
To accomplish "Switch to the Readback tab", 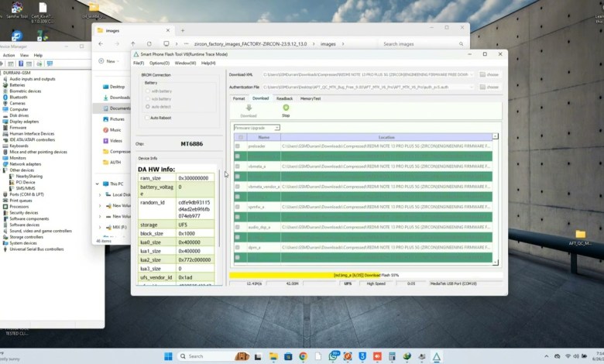I will tap(284, 98).
